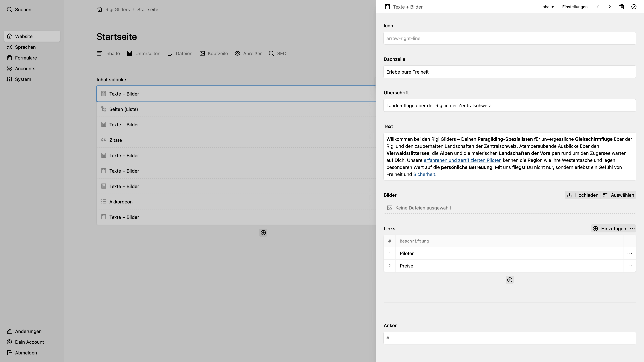644x362 pixels.
Task: Add content block below Inhaltsblöcke list
Action: (x=263, y=233)
